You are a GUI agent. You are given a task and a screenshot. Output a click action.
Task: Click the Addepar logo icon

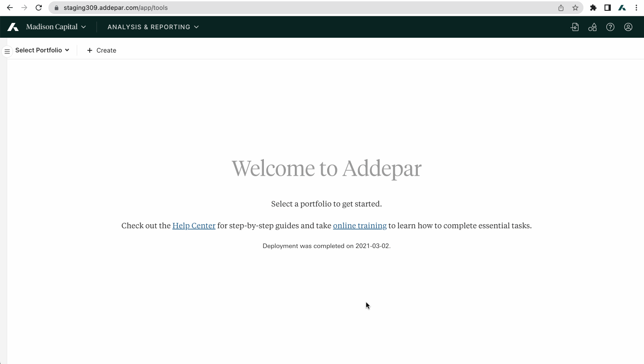[13, 27]
